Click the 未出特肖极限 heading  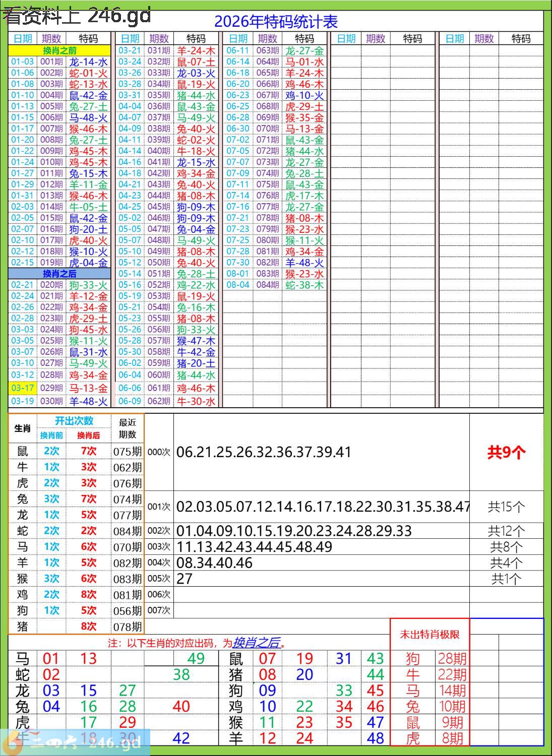(x=430, y=635)
